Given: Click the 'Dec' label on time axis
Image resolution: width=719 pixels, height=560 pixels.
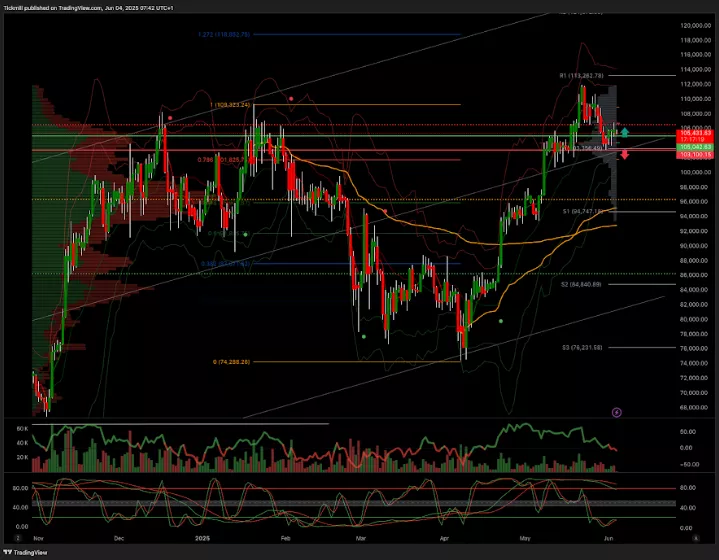Looking at the screenshot, I should (x=119, y=537).
